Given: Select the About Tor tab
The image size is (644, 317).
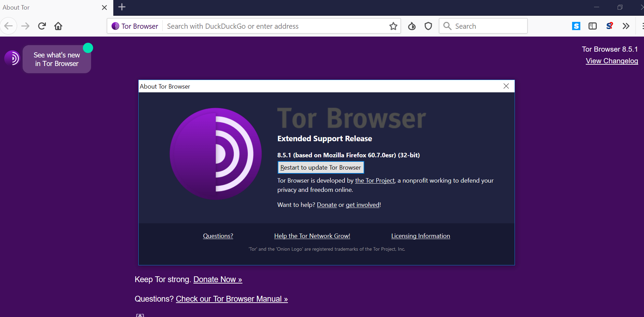Looking at the screenshot, I should point(56,8).
